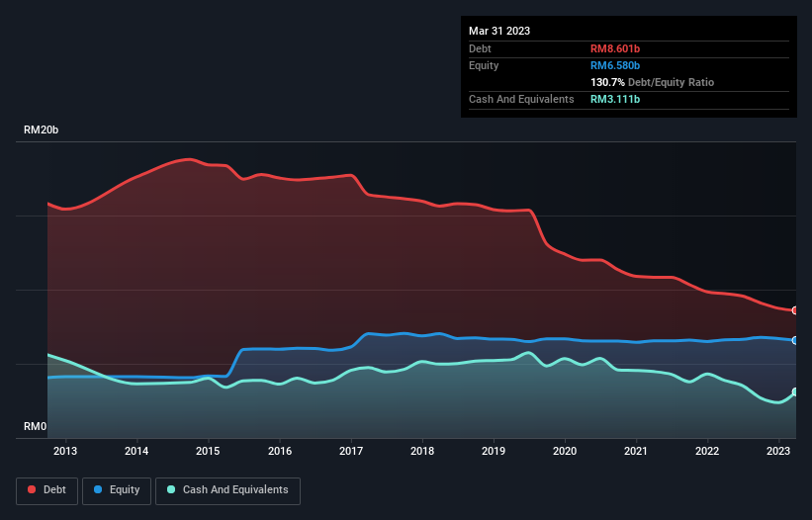Click the RM20b y-axis label

click(x=41, y=130)
